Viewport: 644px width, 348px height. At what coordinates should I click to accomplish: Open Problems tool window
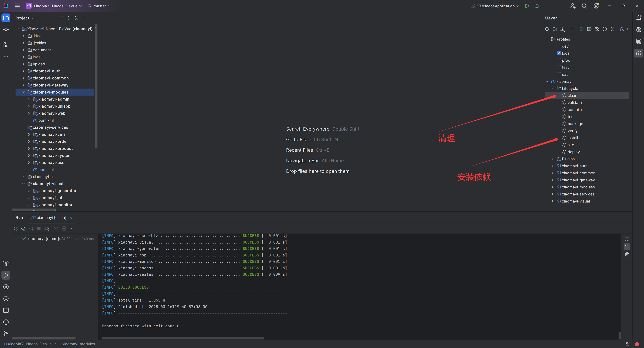pyautogui.click(x=6, y=322)
